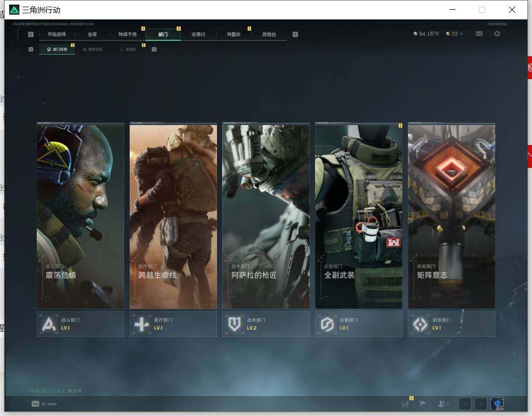Open the friends icon in the bottom bar

443,404
